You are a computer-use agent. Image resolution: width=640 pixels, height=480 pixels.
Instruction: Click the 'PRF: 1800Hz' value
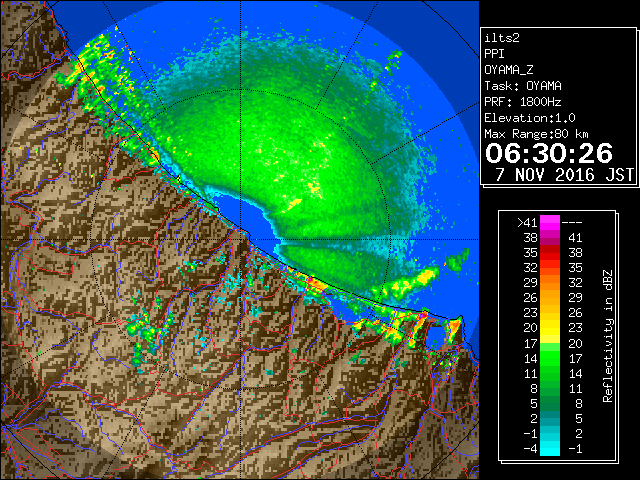click(523, 102)
